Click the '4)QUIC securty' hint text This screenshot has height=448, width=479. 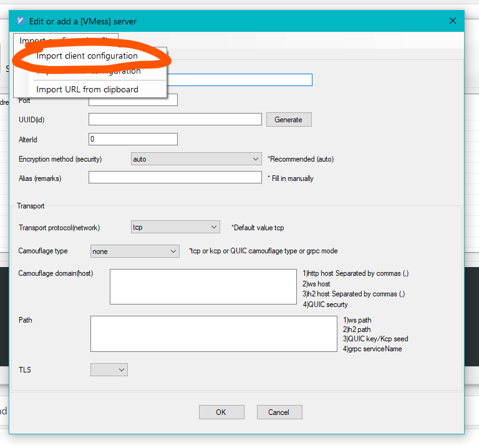325,304
